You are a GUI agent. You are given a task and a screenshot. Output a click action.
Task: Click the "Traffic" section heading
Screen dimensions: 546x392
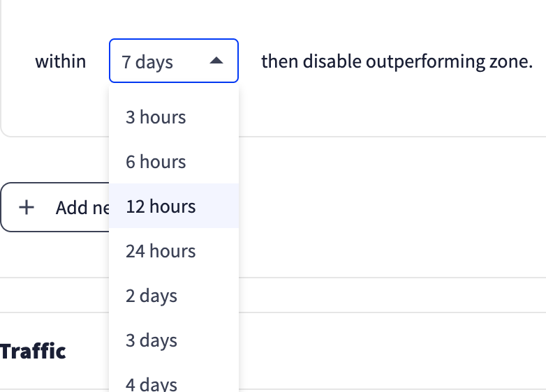point(33,351)
